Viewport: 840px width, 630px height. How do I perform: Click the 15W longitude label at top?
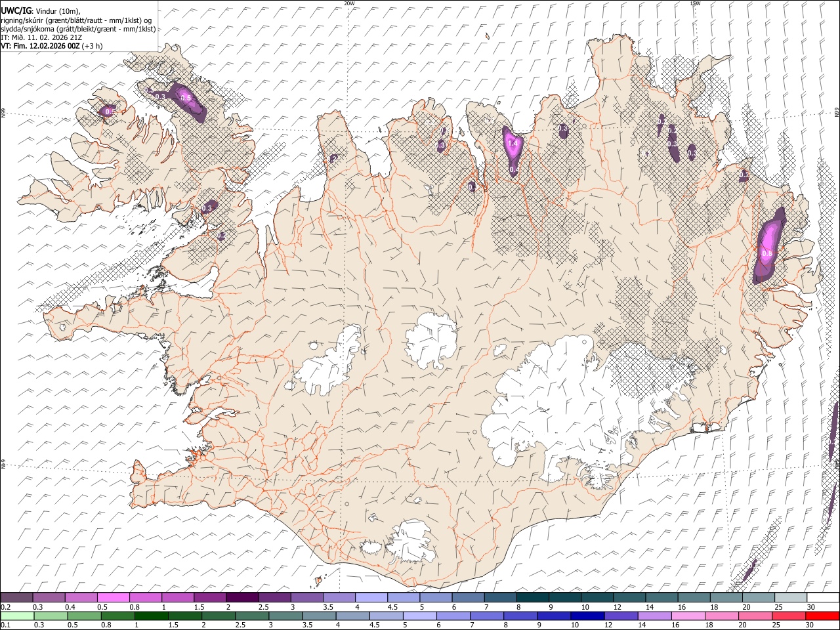pos(695,3)
